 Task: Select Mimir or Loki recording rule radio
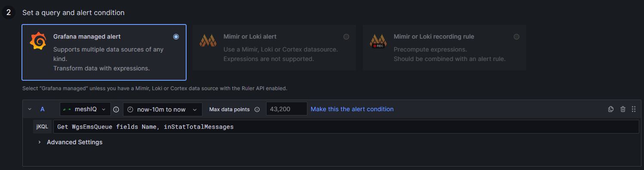[516, 37]
